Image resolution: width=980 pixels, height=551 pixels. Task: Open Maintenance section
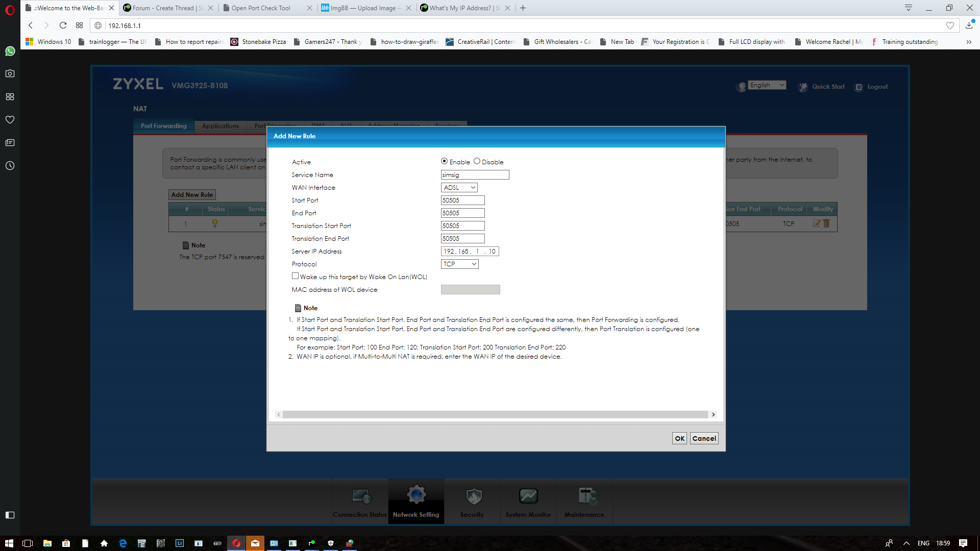(584, 503)
